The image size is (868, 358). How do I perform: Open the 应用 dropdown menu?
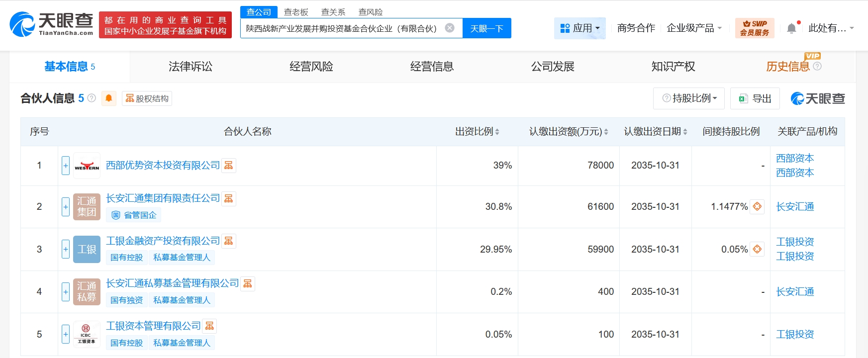pos(580,28)
